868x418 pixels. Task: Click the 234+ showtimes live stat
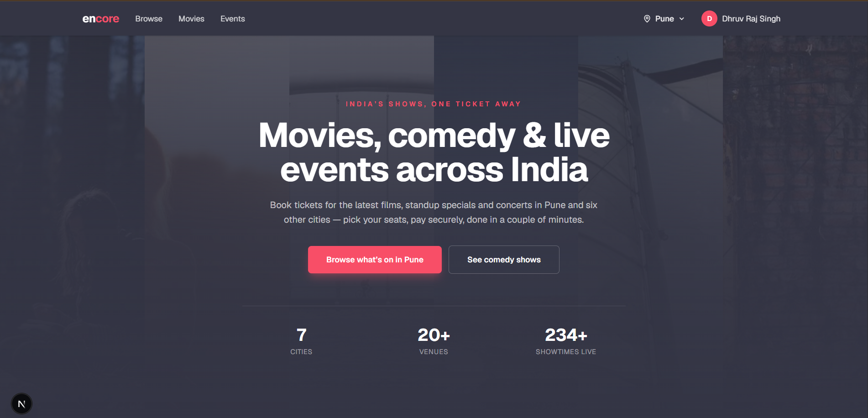pyautogui.click(x=566, y=341)
